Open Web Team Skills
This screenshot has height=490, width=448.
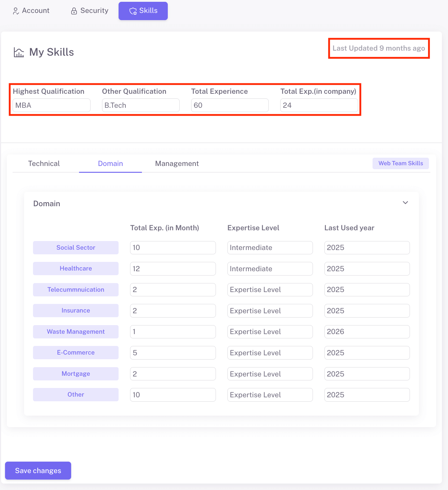click(401, 163)
